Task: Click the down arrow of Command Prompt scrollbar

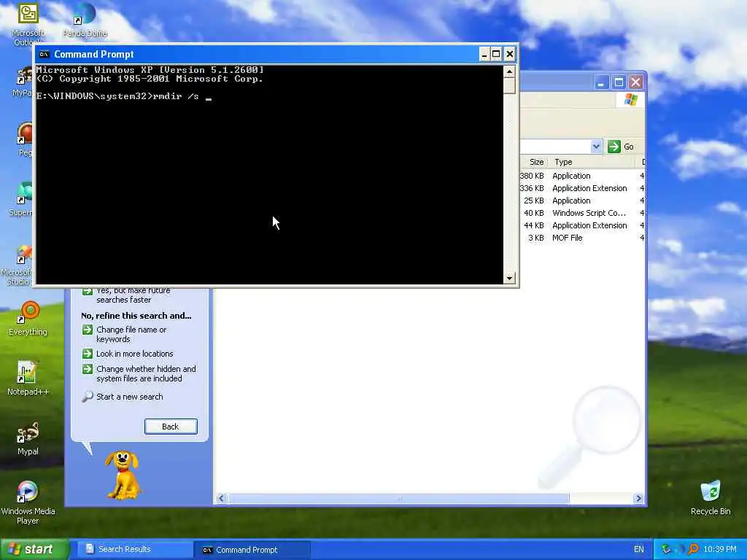Action: tap(509, 278)
